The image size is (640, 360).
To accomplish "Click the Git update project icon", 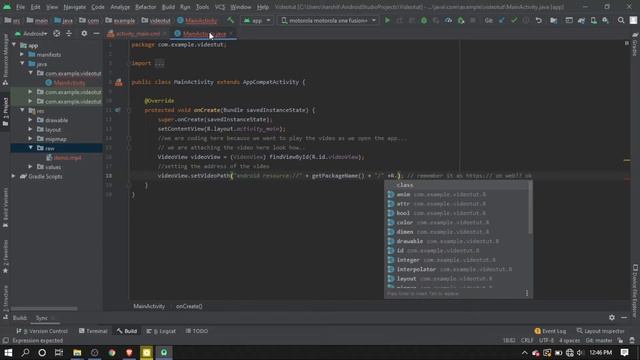I will (x=502, y=20).
